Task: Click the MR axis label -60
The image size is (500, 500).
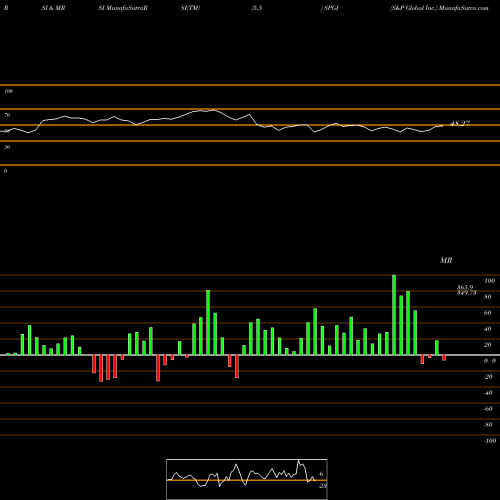Action: pyautogui.click(x=488, y=409)
